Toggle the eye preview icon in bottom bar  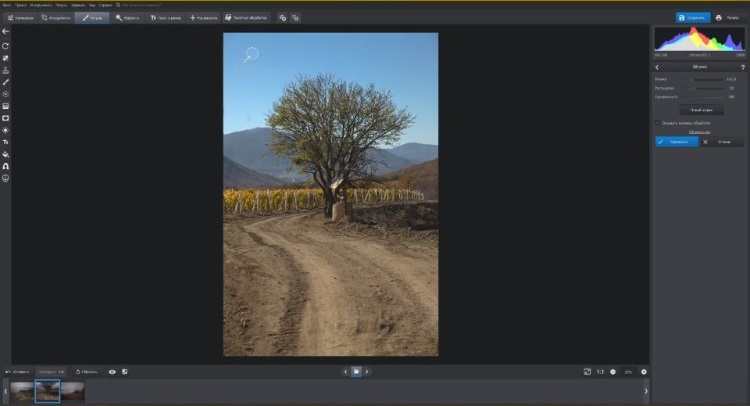click(112, 372)
